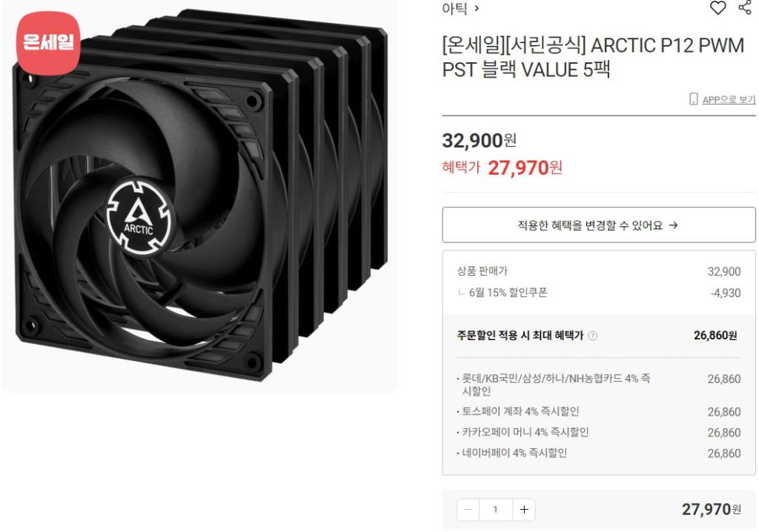Click the share icon
The image size is (759, 532).
click(745, 7)
